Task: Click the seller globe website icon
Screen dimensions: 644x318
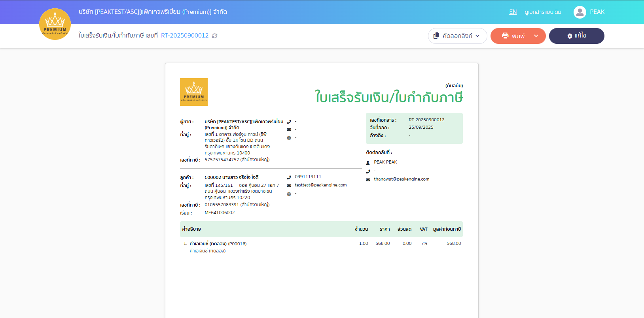Action: (x=289, y=138)
